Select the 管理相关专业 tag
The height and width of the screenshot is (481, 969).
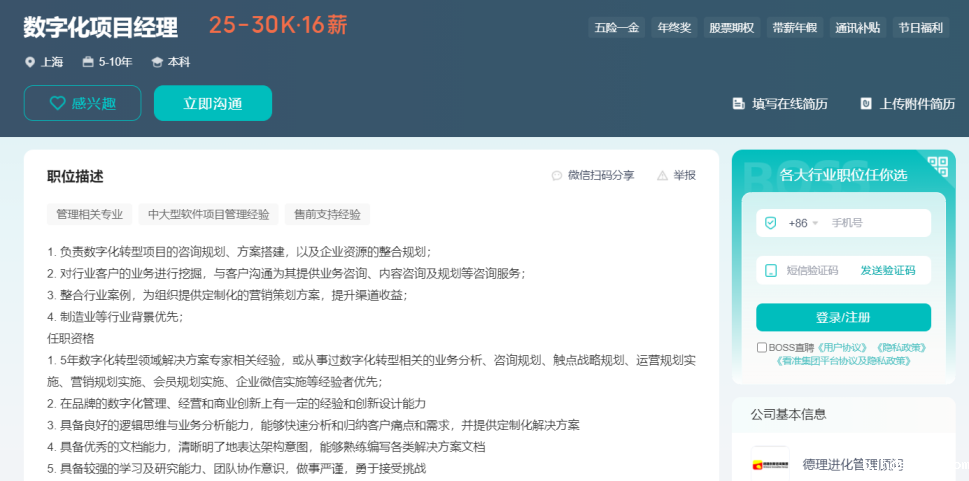[x=89, y=214]
